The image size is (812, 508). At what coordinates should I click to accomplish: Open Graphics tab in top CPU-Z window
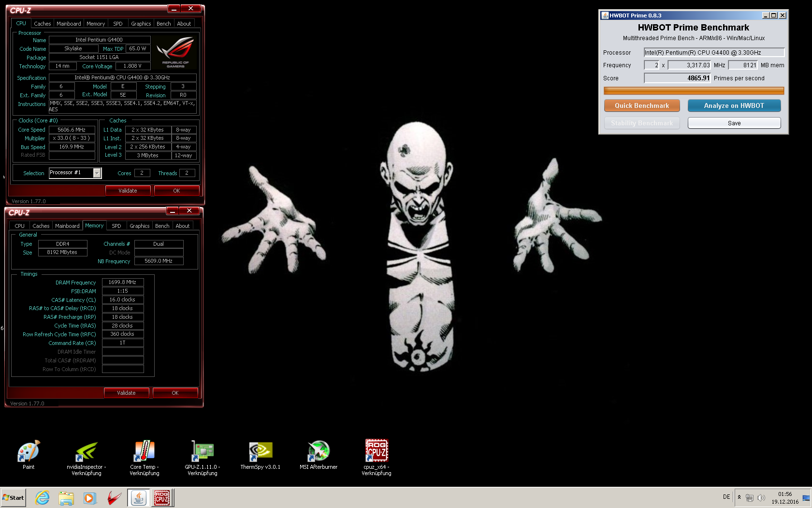tap(141, 24)
